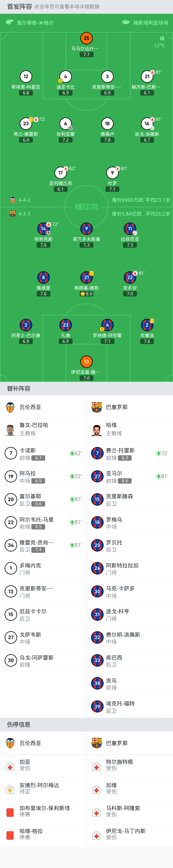Screen dimensions: 173x868
Task: Select Valencia player number 18 Pepelu
Action: 107,124
